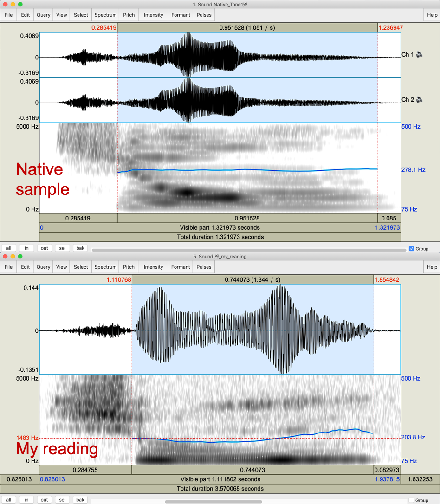Open File menu in Native_Tone1 window
The width and height of the screenshot is (440, 504).
[9, 15]
